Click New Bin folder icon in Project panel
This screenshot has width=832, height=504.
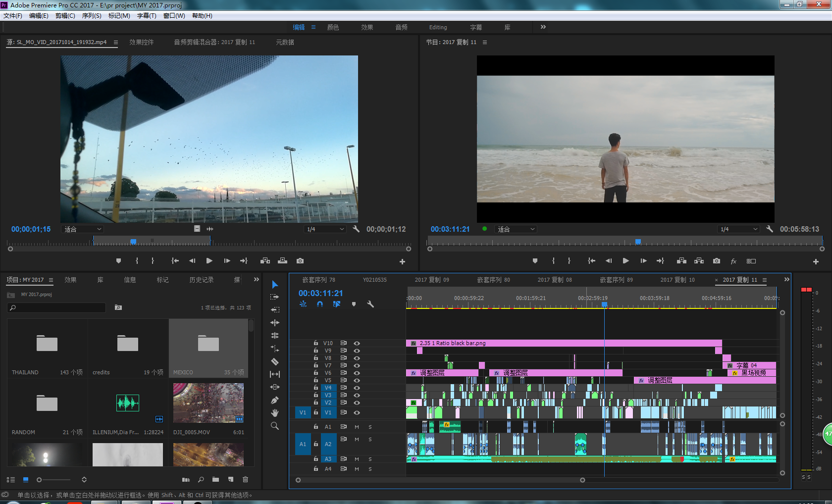(215, 479)
